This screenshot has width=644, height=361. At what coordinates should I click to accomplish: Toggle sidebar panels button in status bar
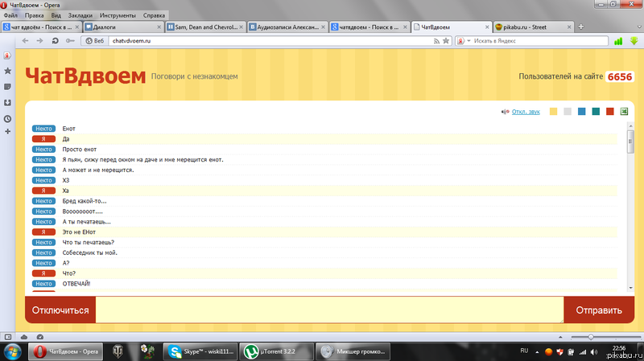tap(8, 337)
